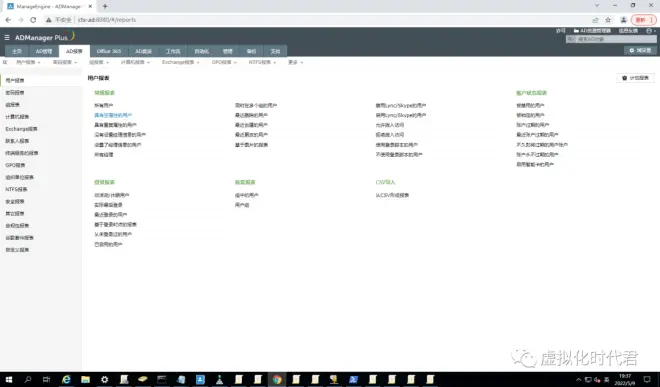
Task: Open PowerShell from the taskbar
Action: (353, 379)
